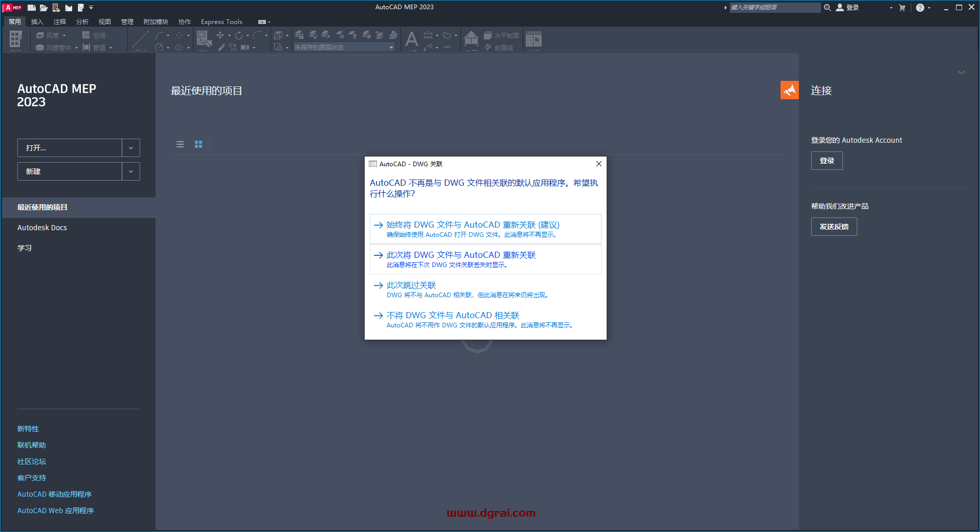The width and height of the screenshot is (980, 532).
Task: Choose 此次跳过关联 option
Action: 485,290
